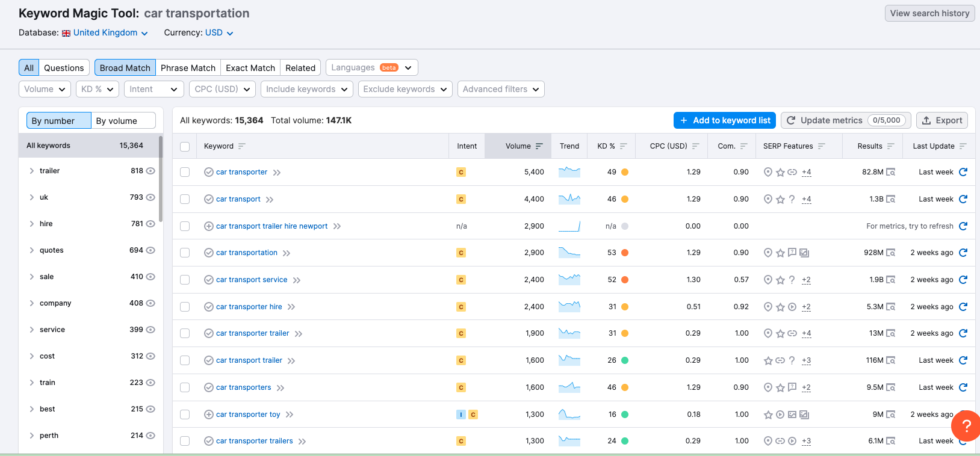Expand related arrows next to car transport service
Image resolution: width=980 pixels, height=456 pixels.
(x=297, y=280)
